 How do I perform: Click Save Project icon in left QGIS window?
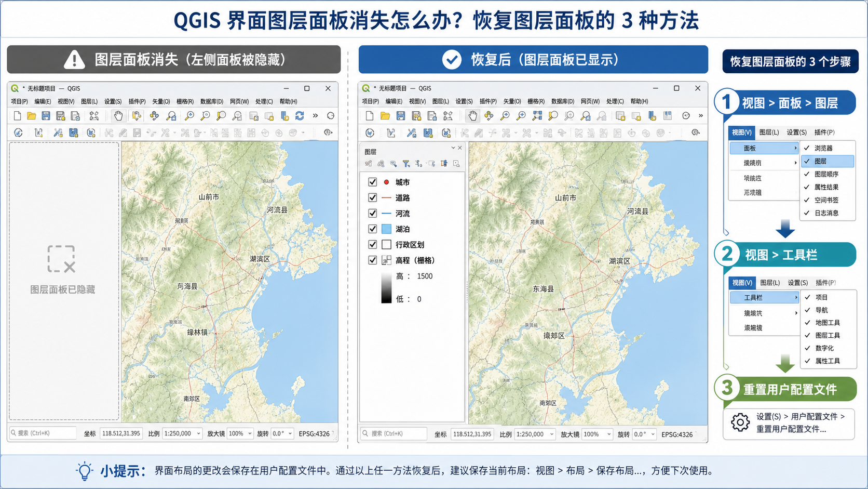46,115
